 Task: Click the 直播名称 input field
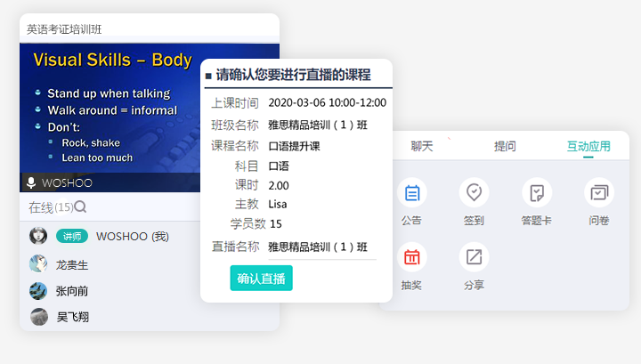(x=322, y=247)
